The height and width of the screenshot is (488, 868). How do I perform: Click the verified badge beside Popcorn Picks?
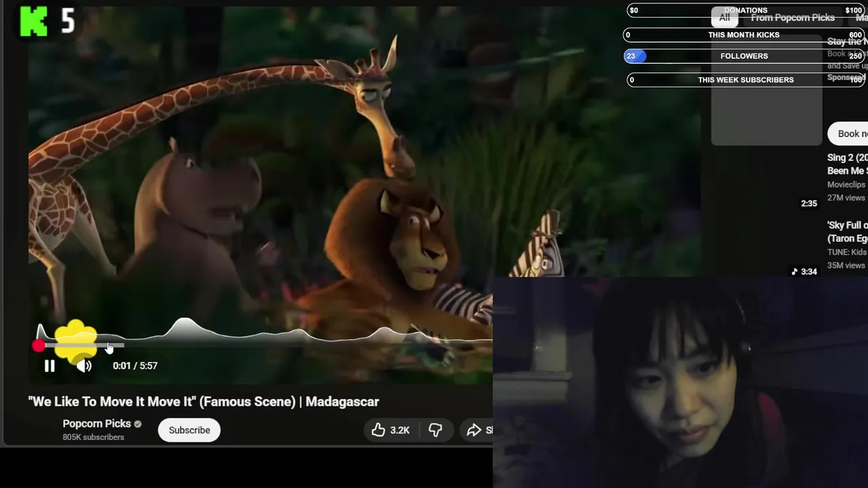point(138,424)
